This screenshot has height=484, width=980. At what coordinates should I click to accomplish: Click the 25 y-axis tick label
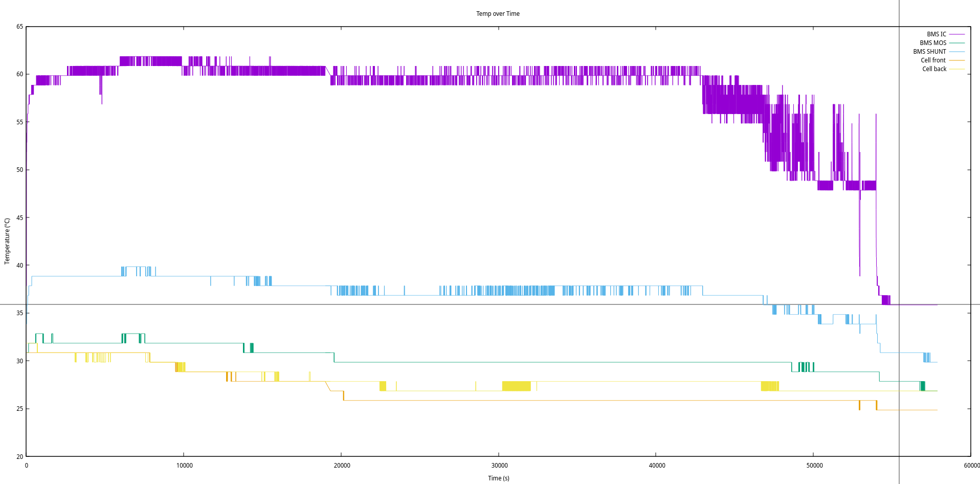(x=20, y=409)
